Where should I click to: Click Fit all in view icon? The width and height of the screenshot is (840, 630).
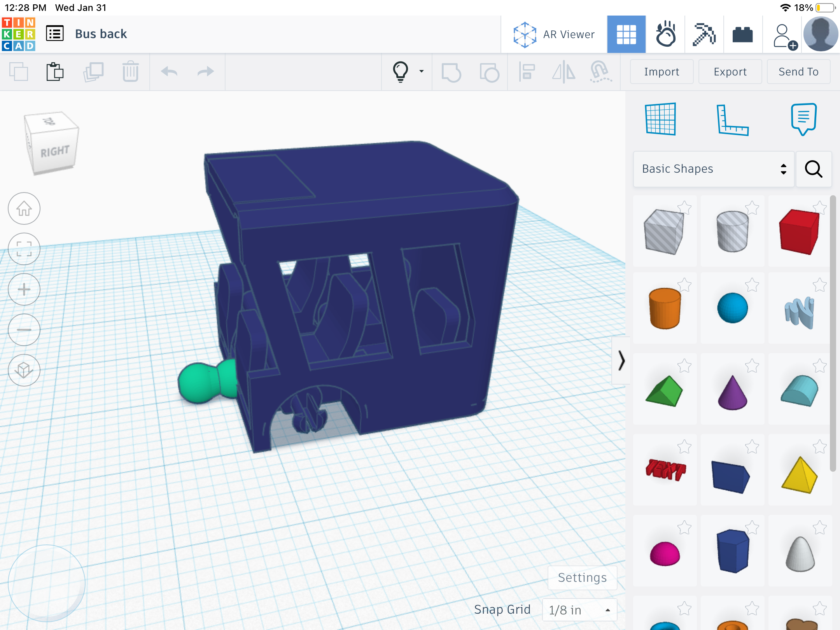(x=24, y=249)
